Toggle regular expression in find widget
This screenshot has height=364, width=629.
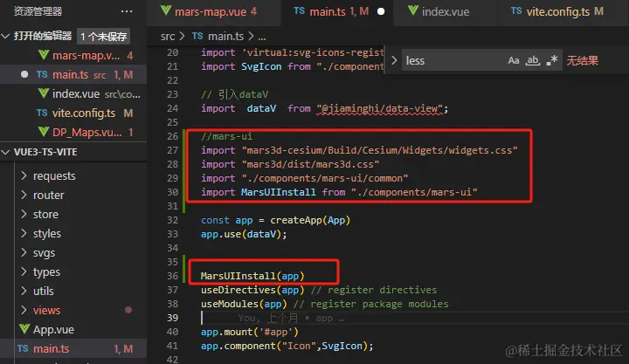[552, 60]
